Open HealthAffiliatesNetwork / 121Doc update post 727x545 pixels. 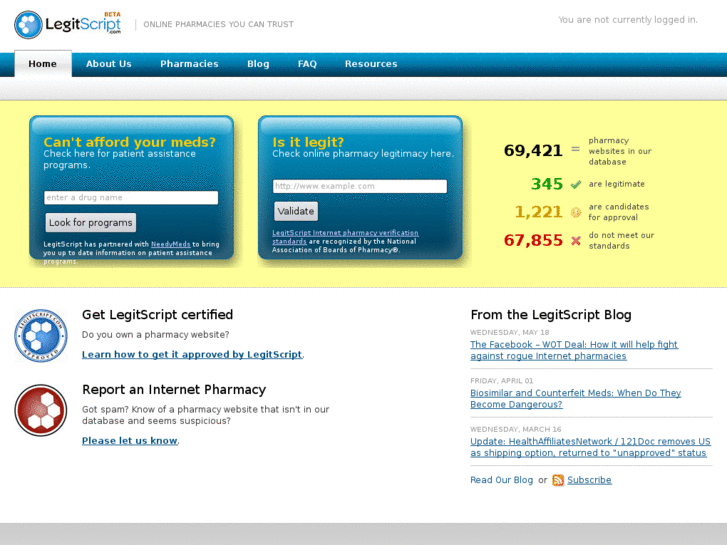(590, 447)
